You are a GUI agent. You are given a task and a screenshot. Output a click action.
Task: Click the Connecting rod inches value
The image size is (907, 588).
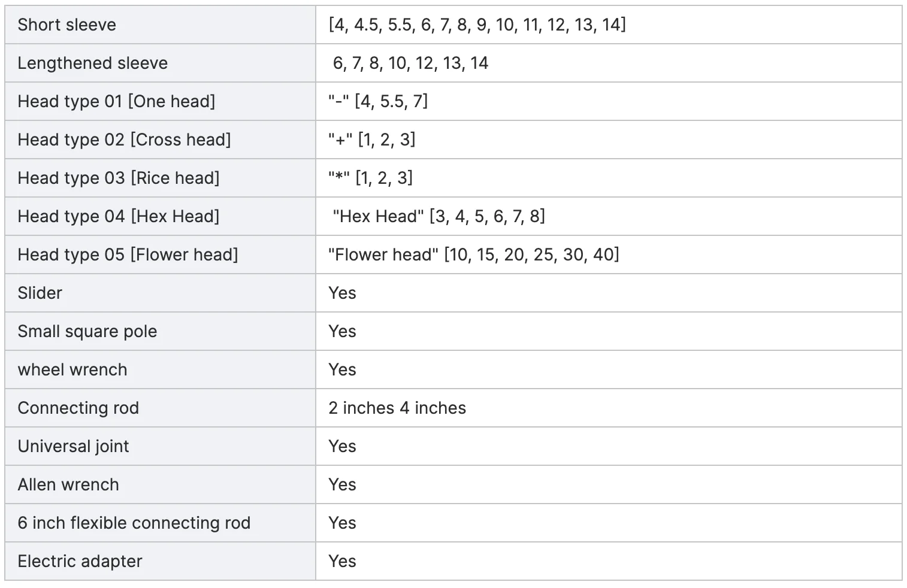(397, 408)
